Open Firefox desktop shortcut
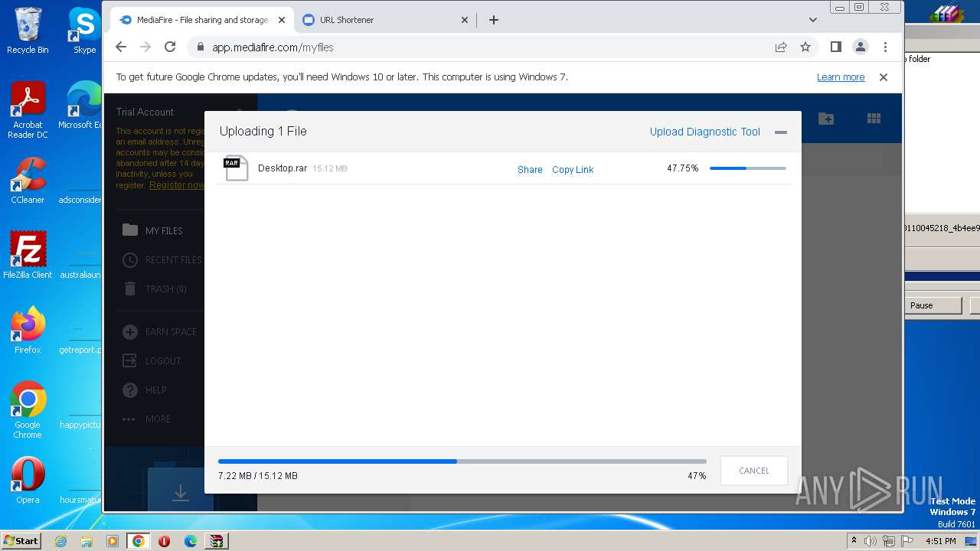The image size is (980, 551). [28, 331]
